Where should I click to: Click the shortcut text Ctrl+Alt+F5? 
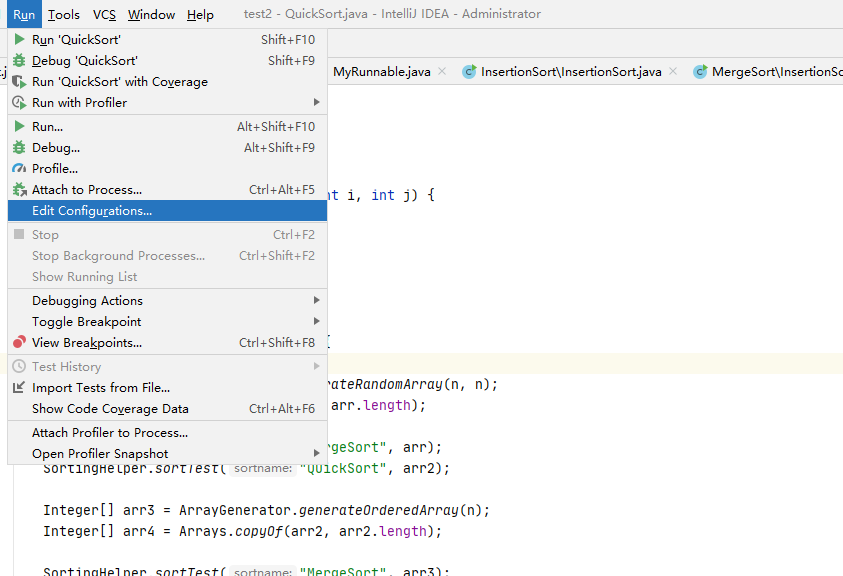(x=282, y=189)
